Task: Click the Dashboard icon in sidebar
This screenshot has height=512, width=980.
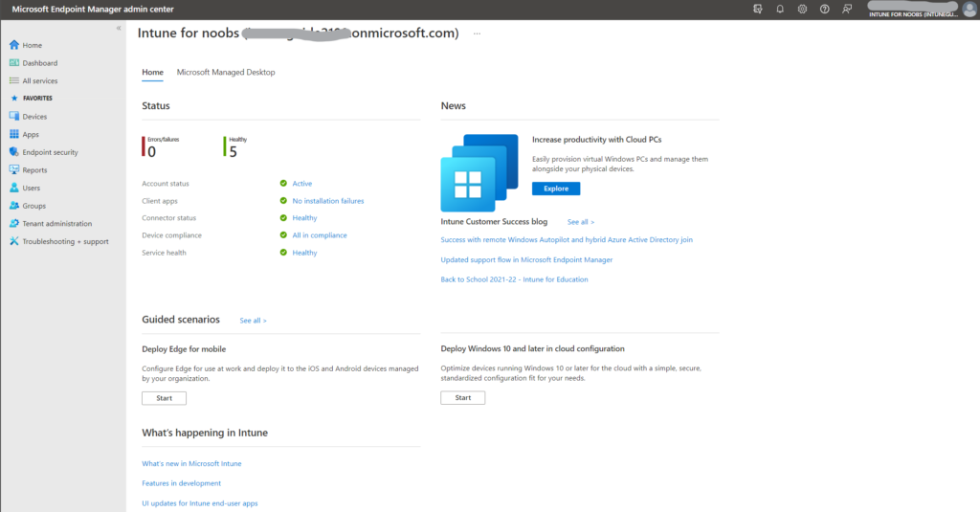Action: (x=13, y=62)
